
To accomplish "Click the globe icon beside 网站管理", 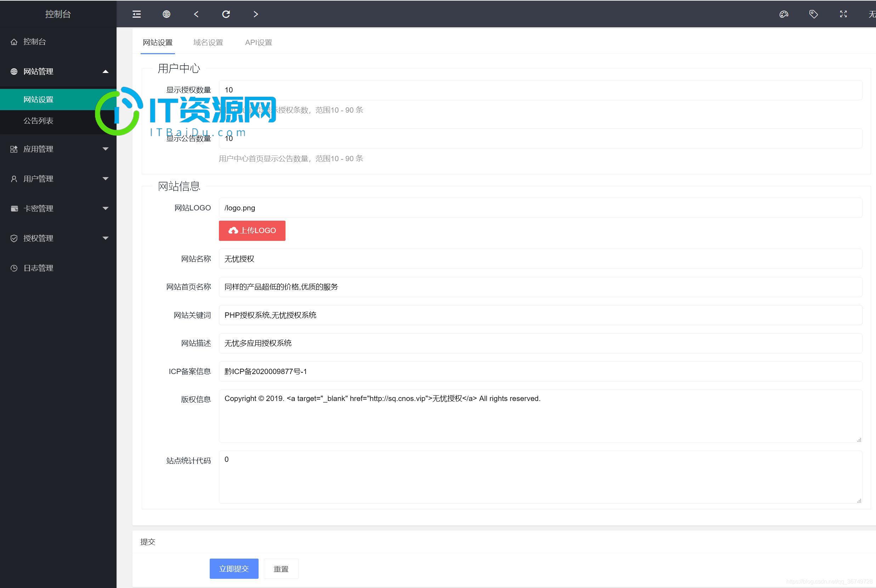I will [14, 71].
